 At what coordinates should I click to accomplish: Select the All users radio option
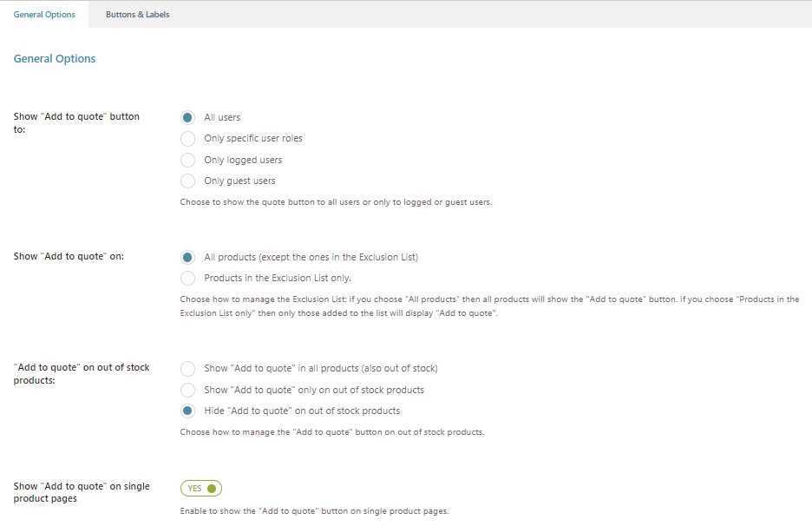tap(187, 118)
